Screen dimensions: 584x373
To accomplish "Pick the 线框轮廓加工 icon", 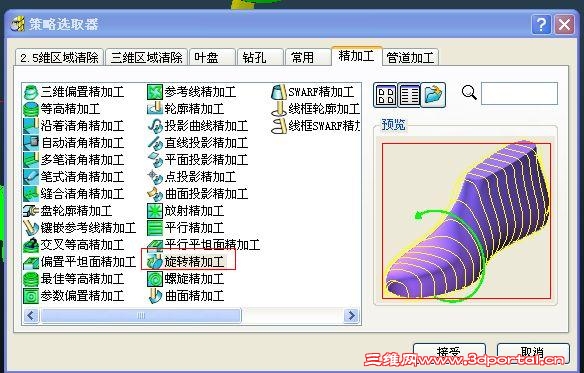I will pyautogui.click(x=279, y=109).
